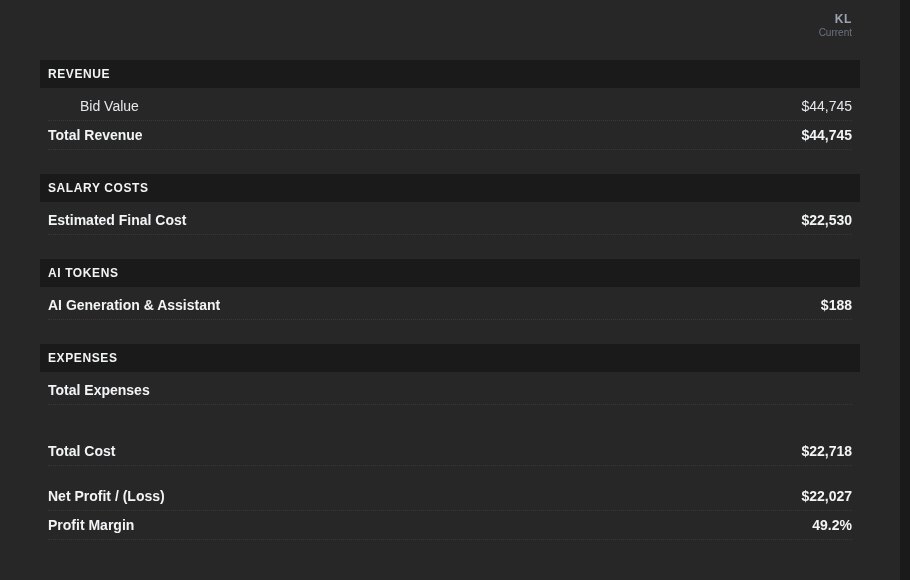Click the $22,530 salary cost value
Screen dimensions: 910x580
(x=826, y=220)
